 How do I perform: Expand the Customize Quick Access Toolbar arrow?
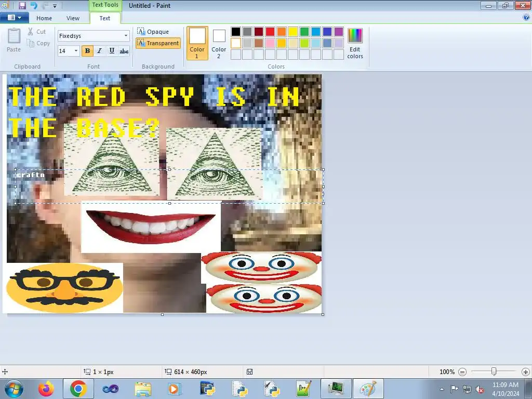tap(55, 6)
